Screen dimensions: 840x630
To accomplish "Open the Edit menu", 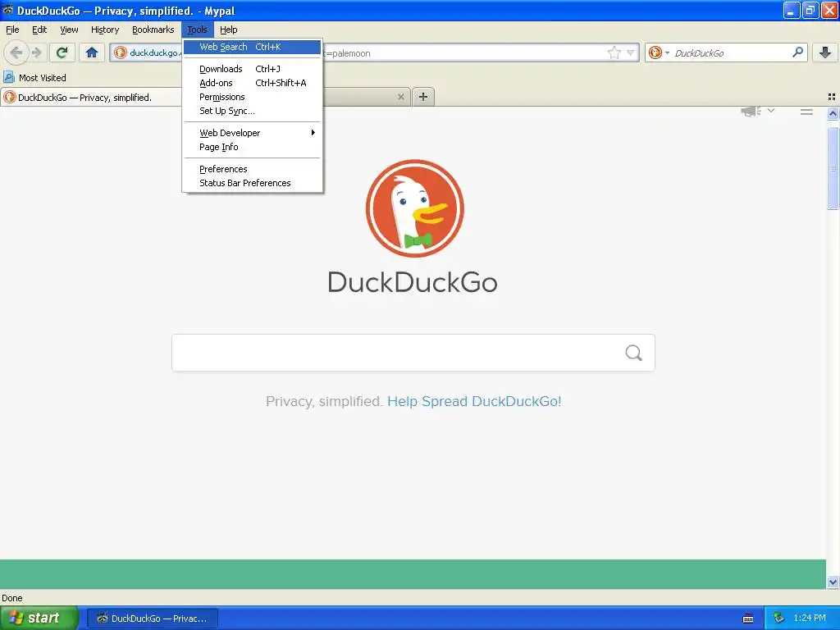I will point(39,30).
